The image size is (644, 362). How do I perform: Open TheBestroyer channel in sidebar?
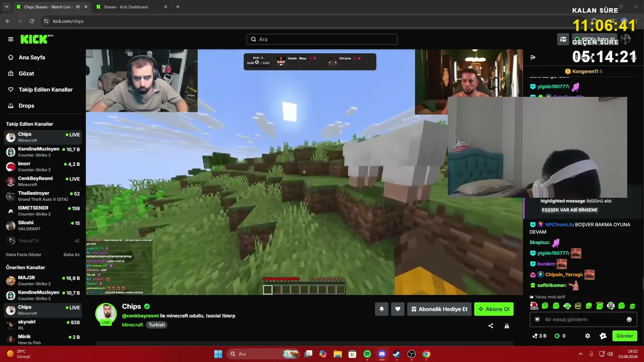43,196
